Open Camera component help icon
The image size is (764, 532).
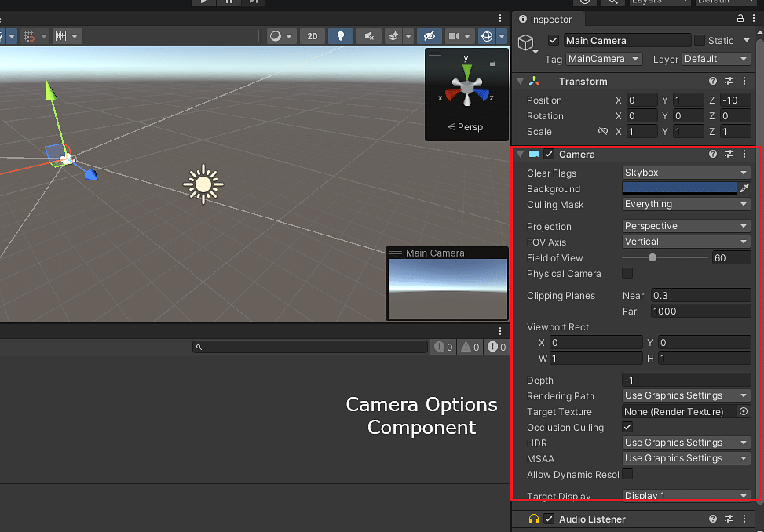coord(713,154)
